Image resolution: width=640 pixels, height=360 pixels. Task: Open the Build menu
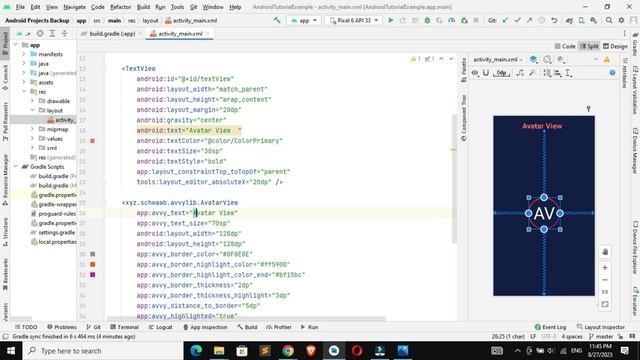(x=143, y=7)
